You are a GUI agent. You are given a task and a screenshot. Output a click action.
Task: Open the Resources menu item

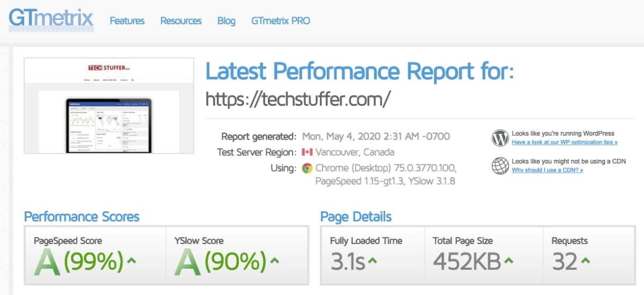pos(181,21)
